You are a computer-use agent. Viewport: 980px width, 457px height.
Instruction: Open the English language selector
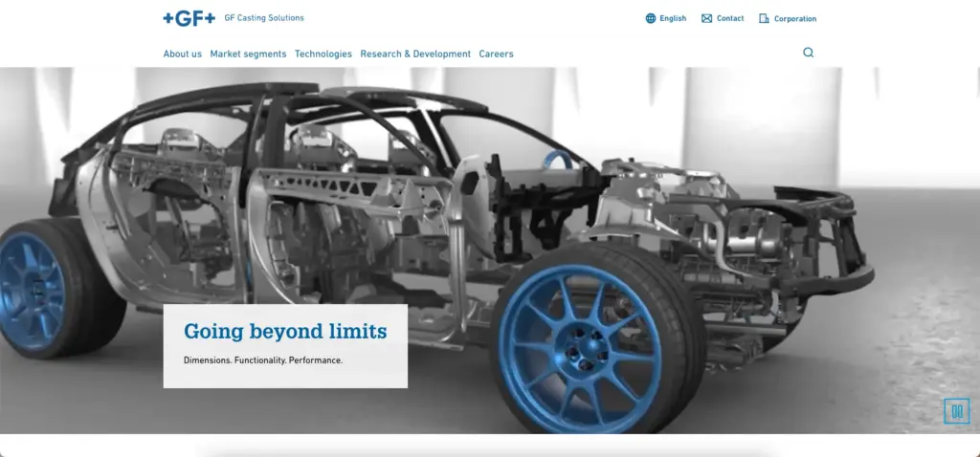tap(673, 18)
